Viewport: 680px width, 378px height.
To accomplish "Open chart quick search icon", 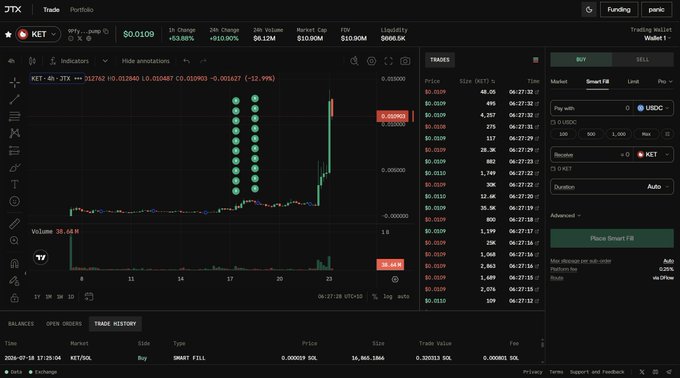I will coord(354,61).
